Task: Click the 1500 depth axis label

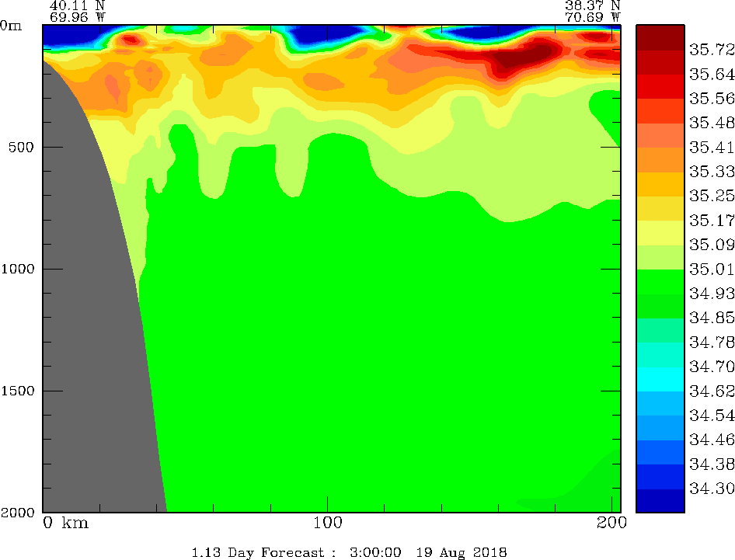Action: [18, 391]
